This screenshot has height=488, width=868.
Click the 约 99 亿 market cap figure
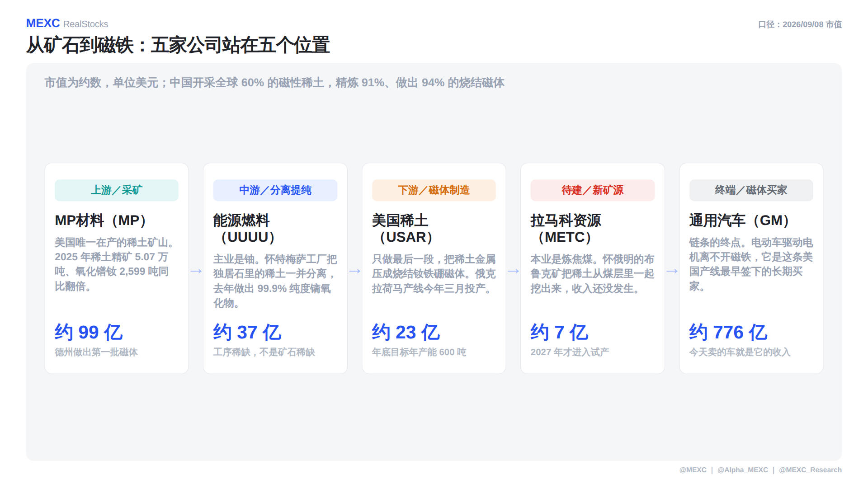pyautogui.click(x=89, y=333)
